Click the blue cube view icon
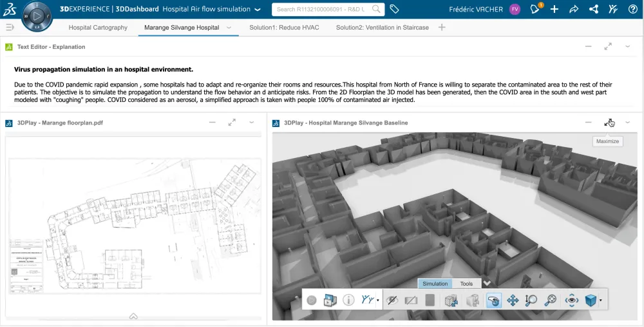 click(591, 301)
